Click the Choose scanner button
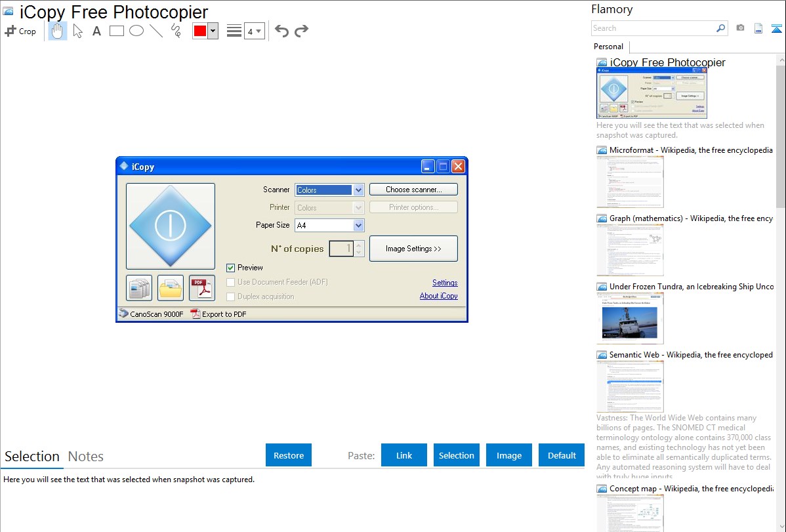This screenshot has height=532, width=786. pos(413,190)
